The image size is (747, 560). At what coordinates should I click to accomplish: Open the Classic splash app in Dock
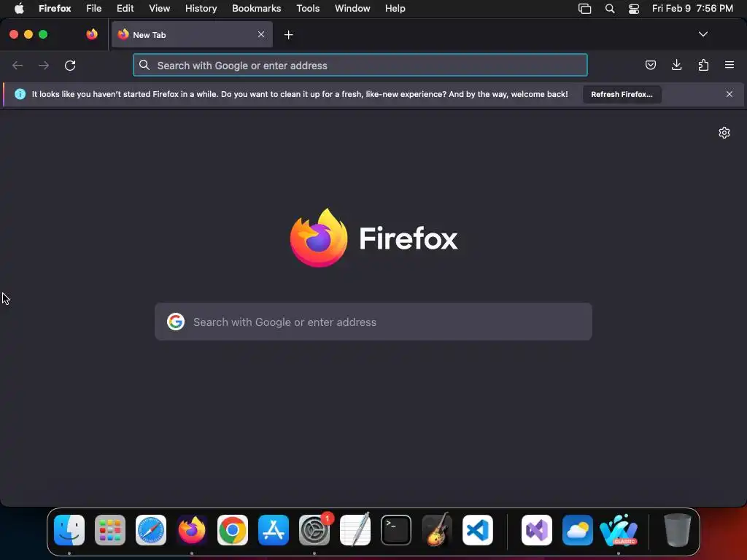[x=619, y=530]
